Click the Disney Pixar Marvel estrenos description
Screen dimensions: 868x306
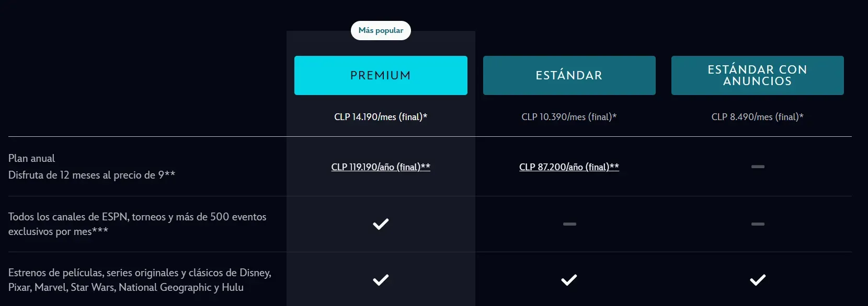[139, 280]
